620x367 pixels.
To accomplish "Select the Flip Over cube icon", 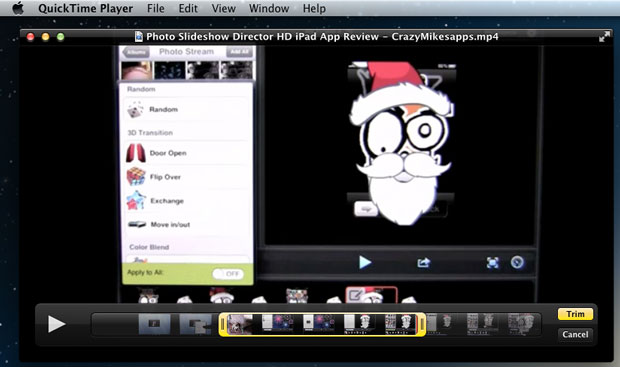I will 136,176.
